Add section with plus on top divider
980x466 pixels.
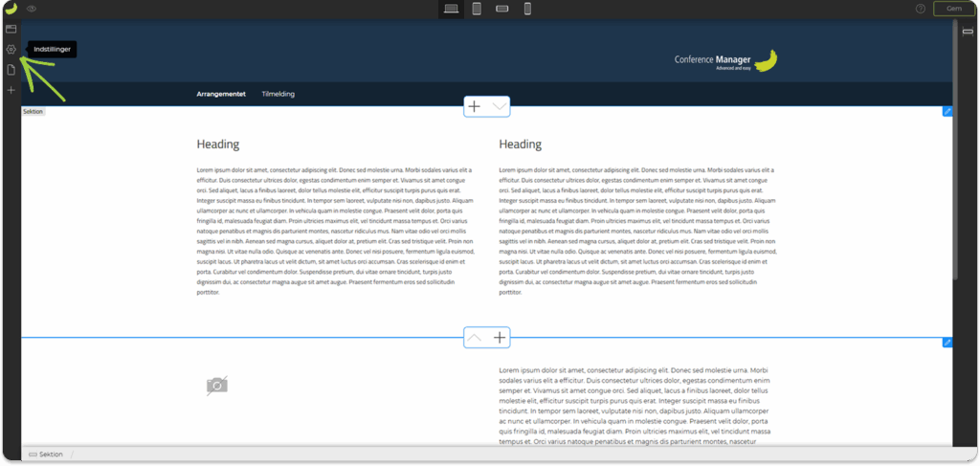(x=475, y=106)
